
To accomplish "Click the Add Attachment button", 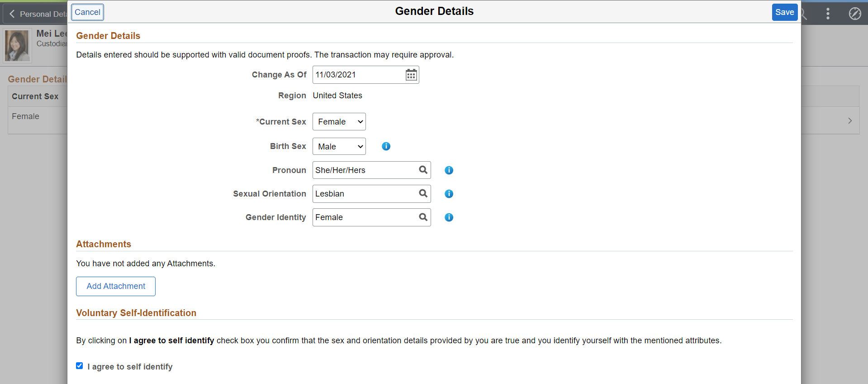I will pyautogui.click(x=116, y=286).
